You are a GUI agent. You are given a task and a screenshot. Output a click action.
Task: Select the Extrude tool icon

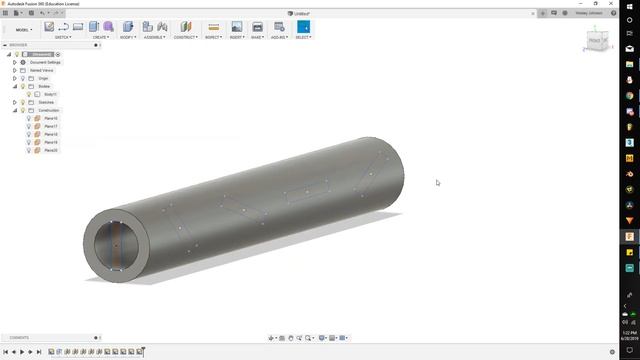pyautogui.click(x=94, y=27)
